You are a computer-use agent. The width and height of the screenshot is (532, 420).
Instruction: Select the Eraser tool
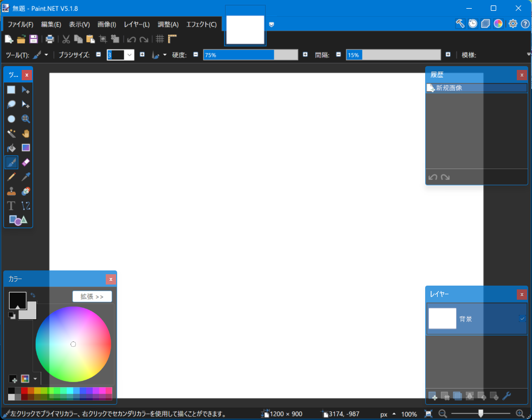[x=26, y=163]
